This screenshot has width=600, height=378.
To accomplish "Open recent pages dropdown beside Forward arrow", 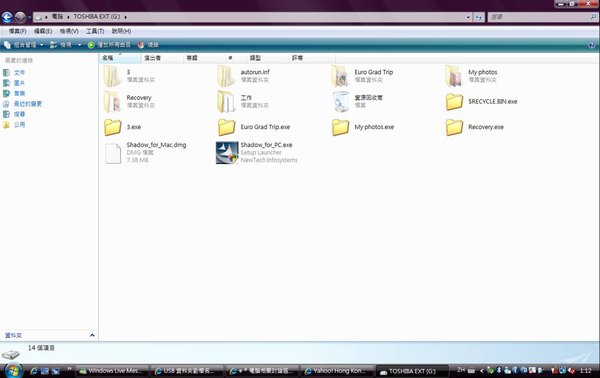I will coord(29,17).
